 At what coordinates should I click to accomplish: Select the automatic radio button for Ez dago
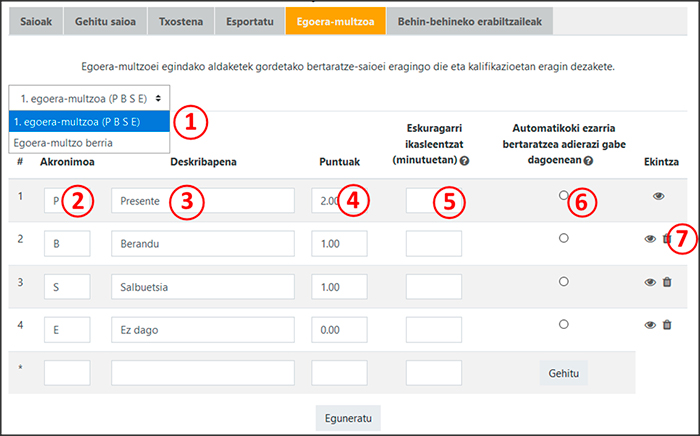pyautogui.click(x=564, y=324)
